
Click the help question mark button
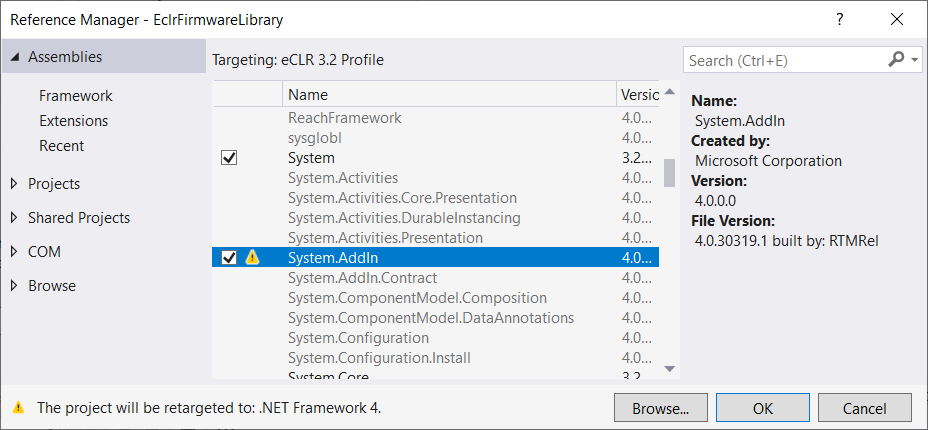(x=839, y=20)
